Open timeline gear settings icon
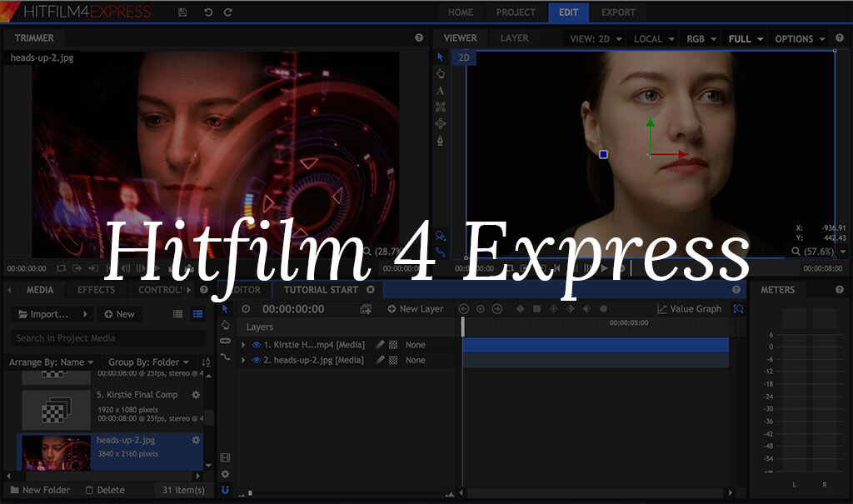This screenshot has width=853, height=504. tap(225, 474)
